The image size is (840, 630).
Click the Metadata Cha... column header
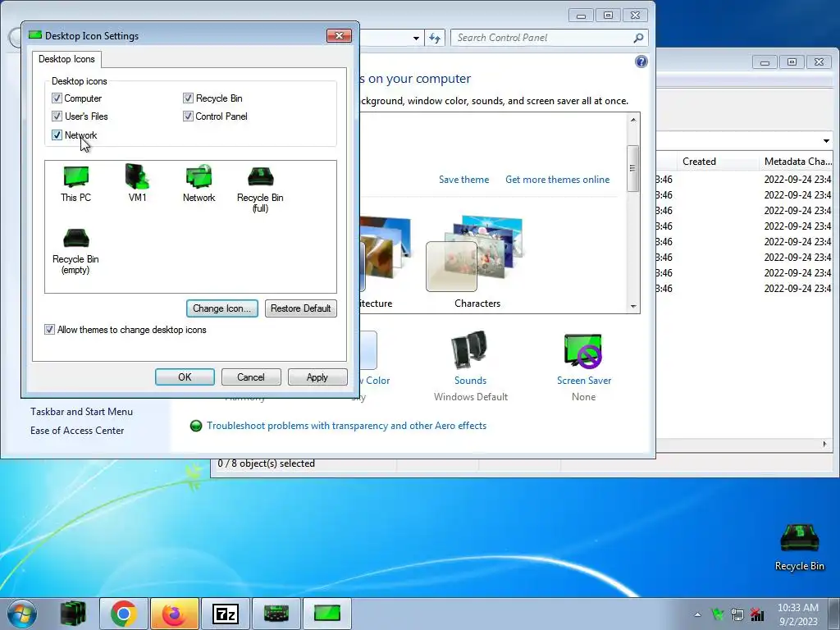pos(797,162)
